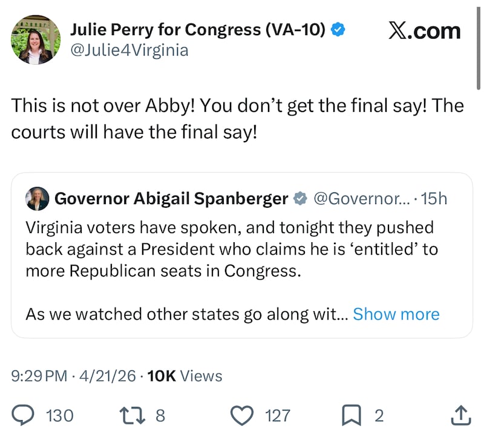
Task: Open Julie Perry's profile picture
Action: tap(36, 39)
